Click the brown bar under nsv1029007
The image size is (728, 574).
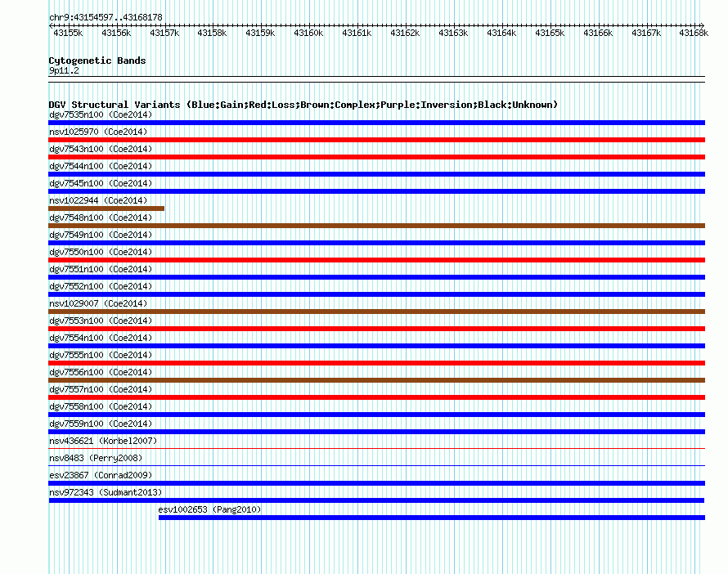click(x=376, y=312)
